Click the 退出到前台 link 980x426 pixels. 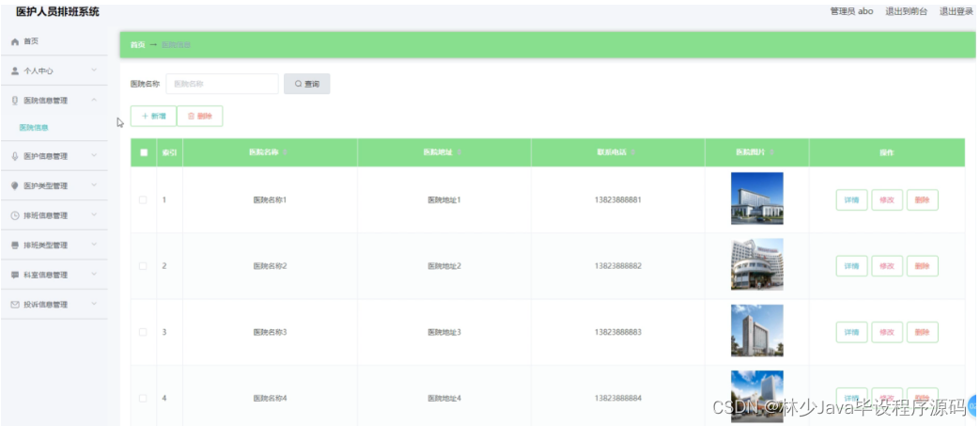[907, 11]
